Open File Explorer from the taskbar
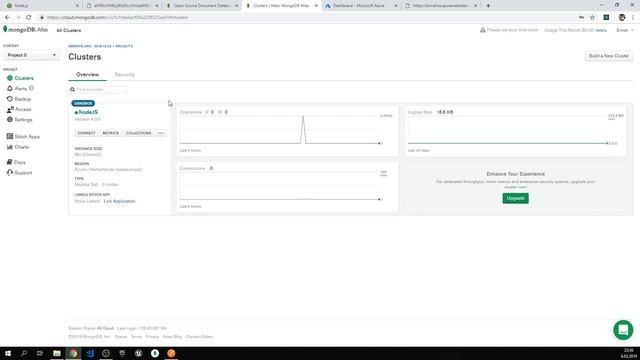 [57, 353]
